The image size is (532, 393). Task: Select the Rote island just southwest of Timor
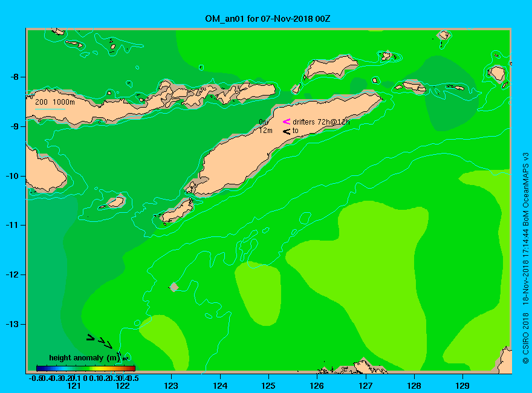coord(177,212)
